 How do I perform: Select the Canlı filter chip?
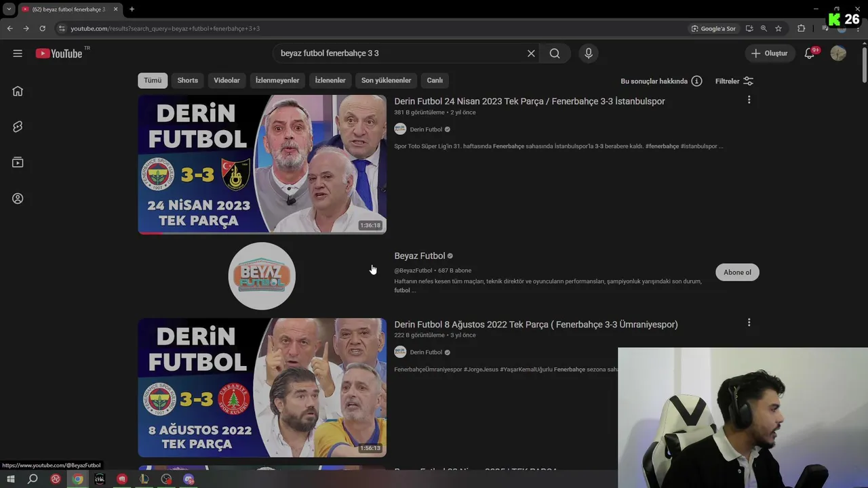435,80
